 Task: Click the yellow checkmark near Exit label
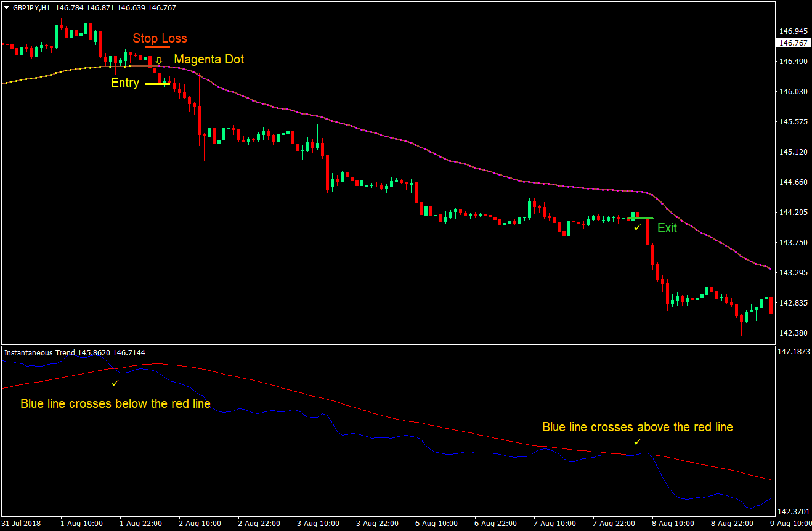636,227
